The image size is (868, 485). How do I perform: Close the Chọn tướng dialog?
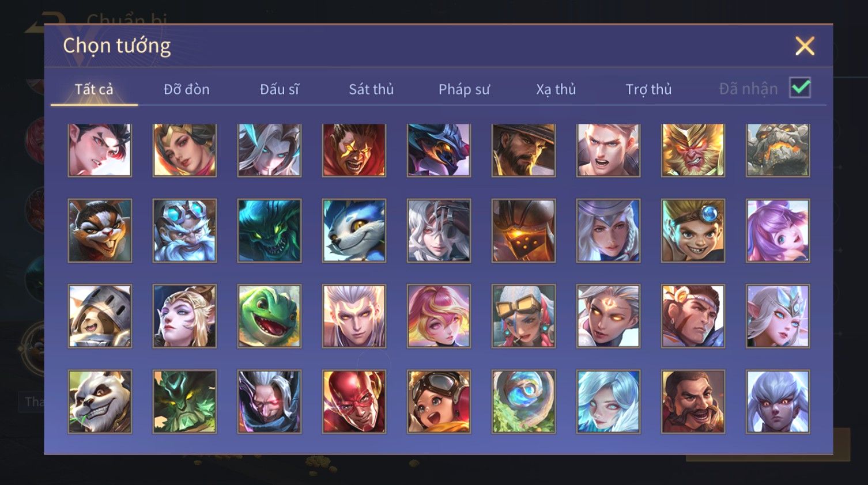tap(805, 46)
